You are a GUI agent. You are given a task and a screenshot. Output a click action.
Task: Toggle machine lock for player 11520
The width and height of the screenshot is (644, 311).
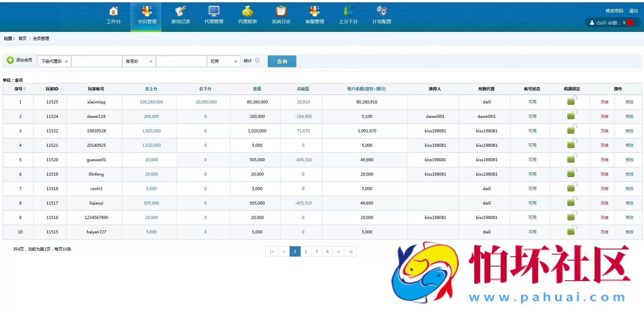coord(571,159)
